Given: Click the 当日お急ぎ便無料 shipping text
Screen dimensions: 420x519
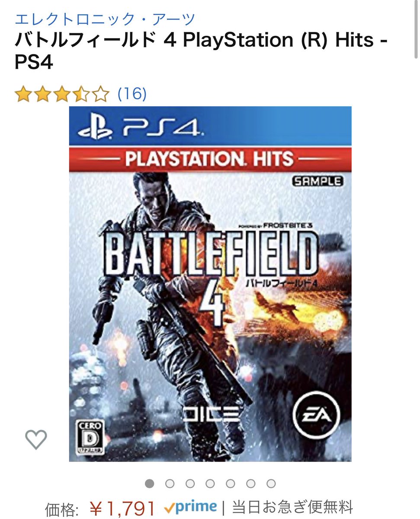Looking at the screenshot, I should tap(293, 507).
